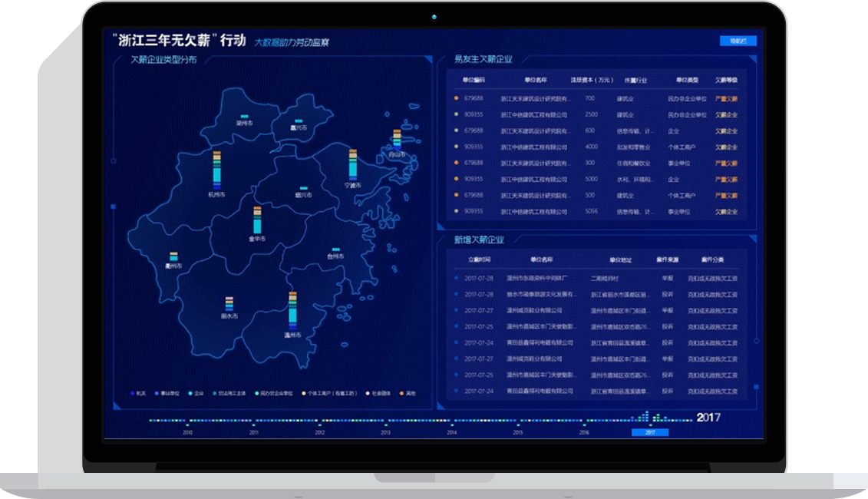Toggle the 企业 legend series
868x499 pixels.
196,393
